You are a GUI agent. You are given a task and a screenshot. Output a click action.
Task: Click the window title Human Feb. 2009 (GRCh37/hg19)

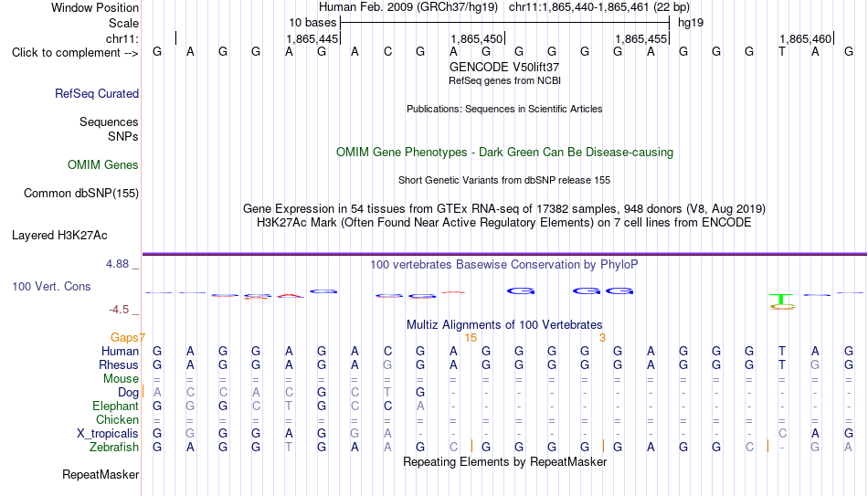point(408,7)
